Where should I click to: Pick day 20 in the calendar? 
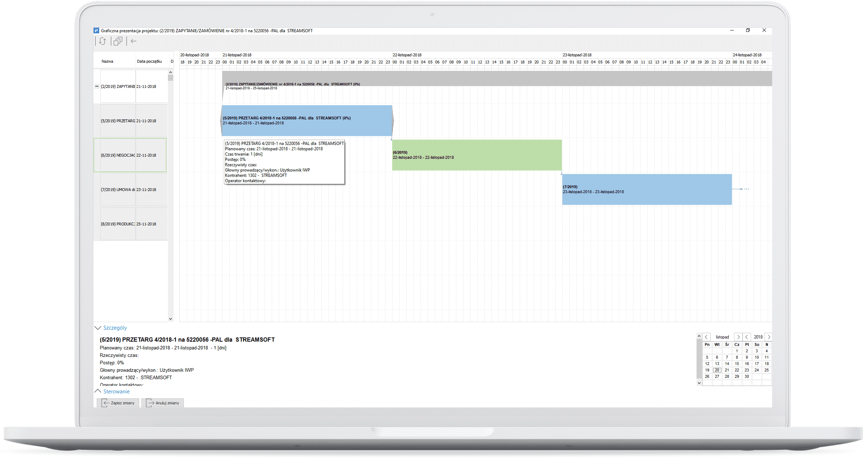(717, 370)
